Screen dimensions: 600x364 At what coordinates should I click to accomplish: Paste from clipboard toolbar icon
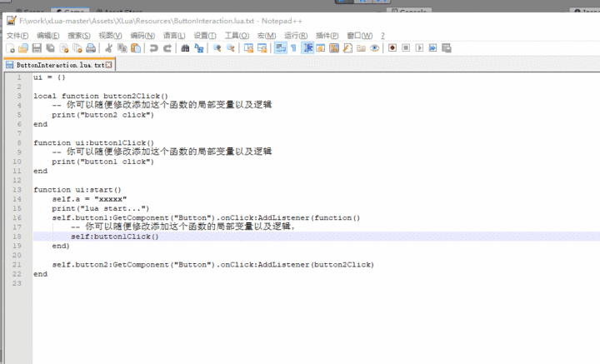pyautogui.click(x=136, y=48)
